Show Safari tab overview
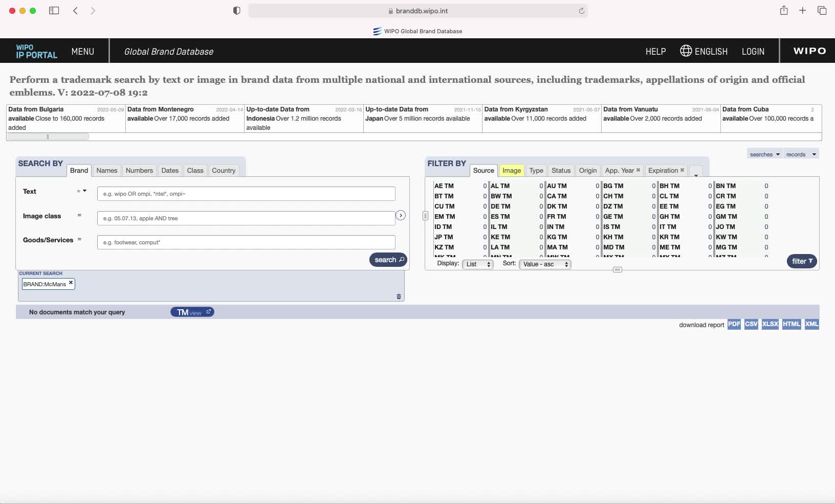This screenshot has height=504, width=835. tap(822, 11)
